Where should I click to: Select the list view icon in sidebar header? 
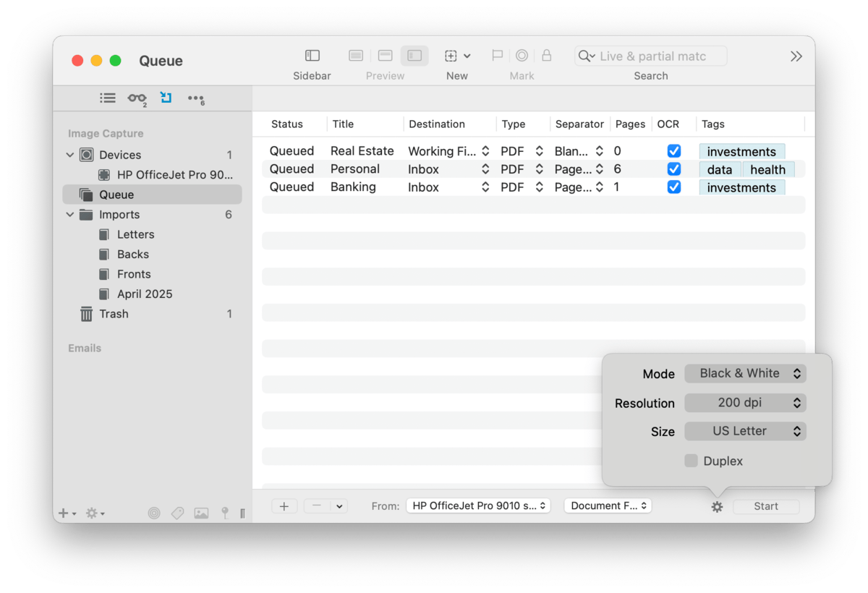[x=108, y=98]
